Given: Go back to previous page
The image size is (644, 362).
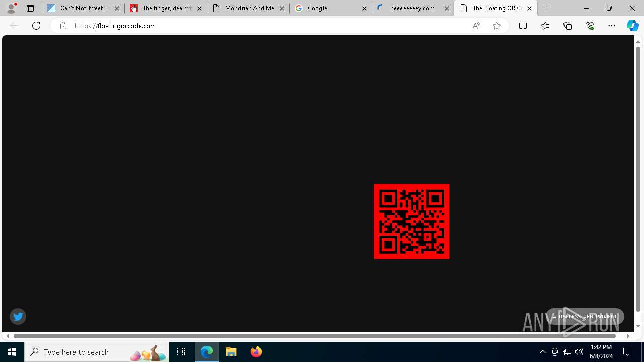Looking at the screenshot, I should coord(14,26).
